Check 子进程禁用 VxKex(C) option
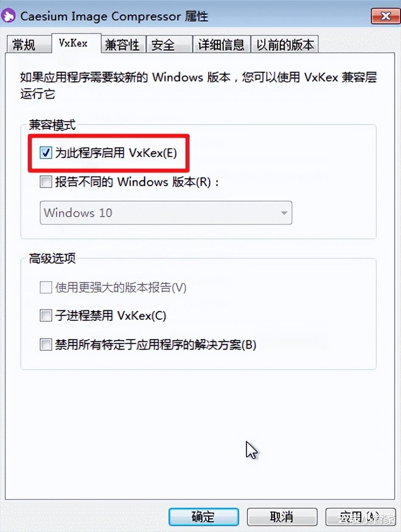Image resolution: width=401 pixels, height=532 pixels. 46,316
